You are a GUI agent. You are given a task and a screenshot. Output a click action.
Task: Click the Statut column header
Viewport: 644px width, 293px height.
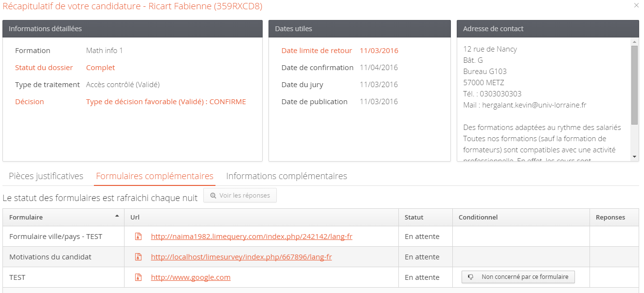(414, 218)
